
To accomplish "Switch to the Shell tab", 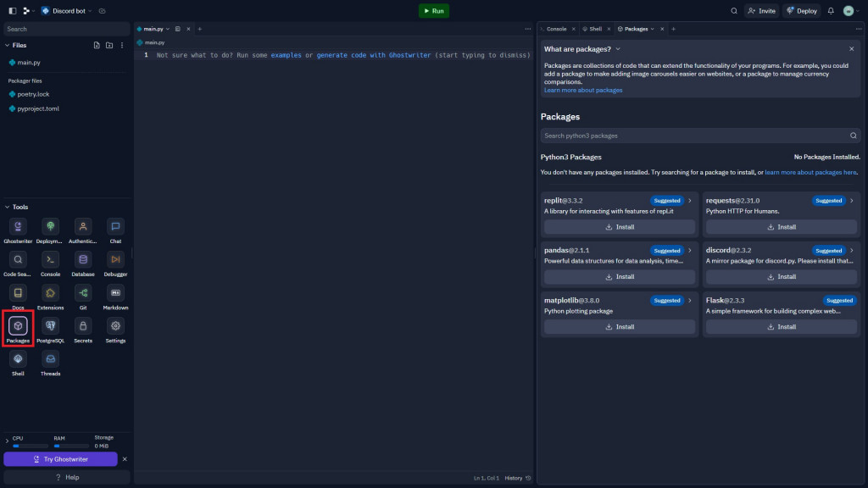I will (x=595, y=29).
